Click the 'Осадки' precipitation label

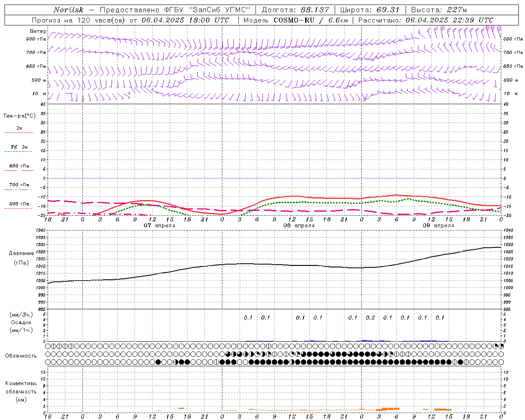pyautogui.click(x=21, y=322)
